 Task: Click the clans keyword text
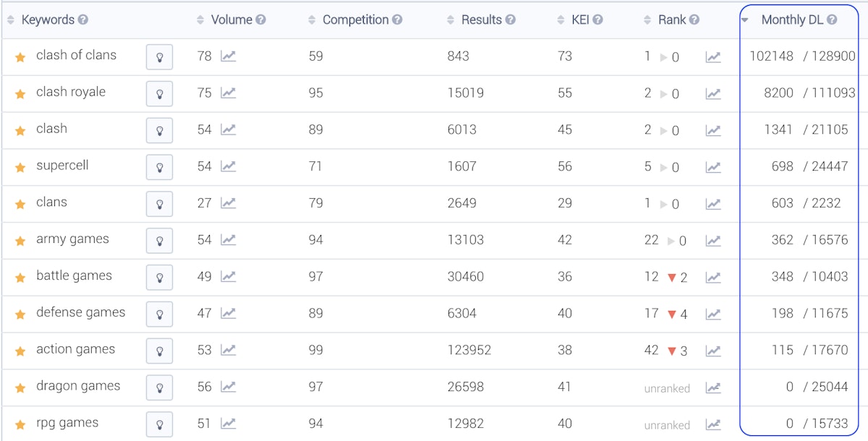[x=51, y=202]
